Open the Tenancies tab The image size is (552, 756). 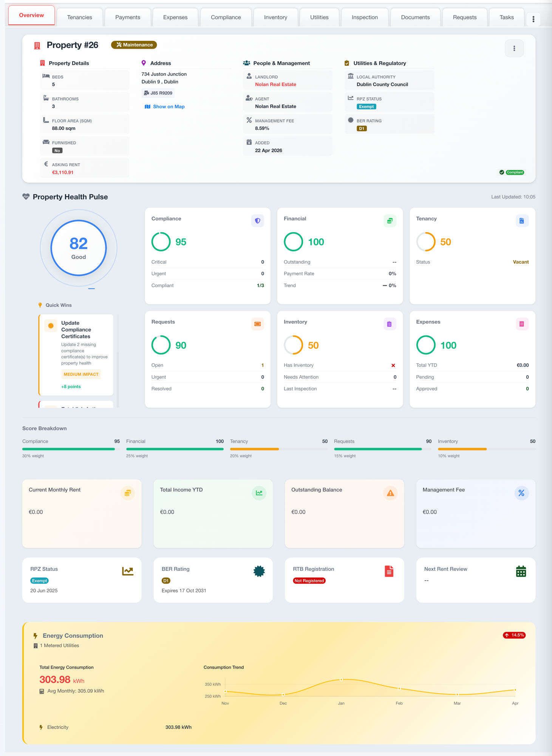pos(80,17)
